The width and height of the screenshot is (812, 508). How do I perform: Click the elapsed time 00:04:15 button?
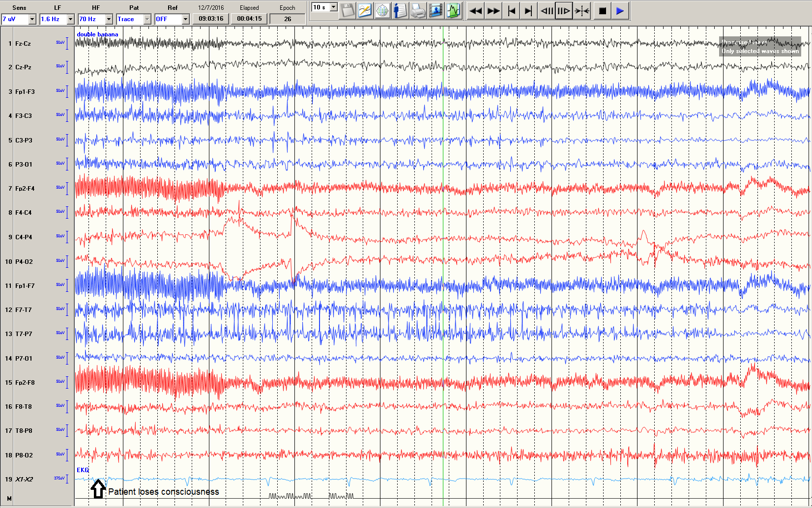249,19
